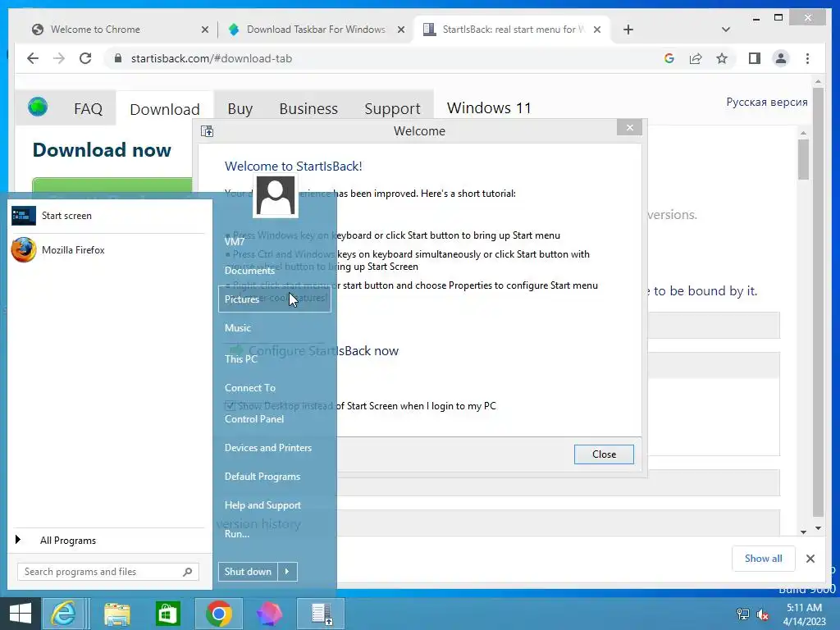Viewport: 840px width, 630px height.
Task: Click the Chrome page vertical scrollbar
Action: tap(818, 300)
